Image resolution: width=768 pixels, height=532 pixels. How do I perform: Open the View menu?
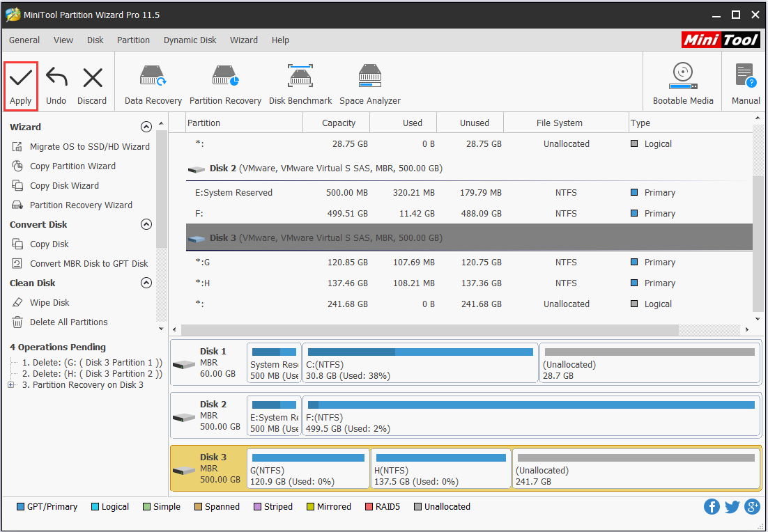pyautogui.click(x=63, y=40)
